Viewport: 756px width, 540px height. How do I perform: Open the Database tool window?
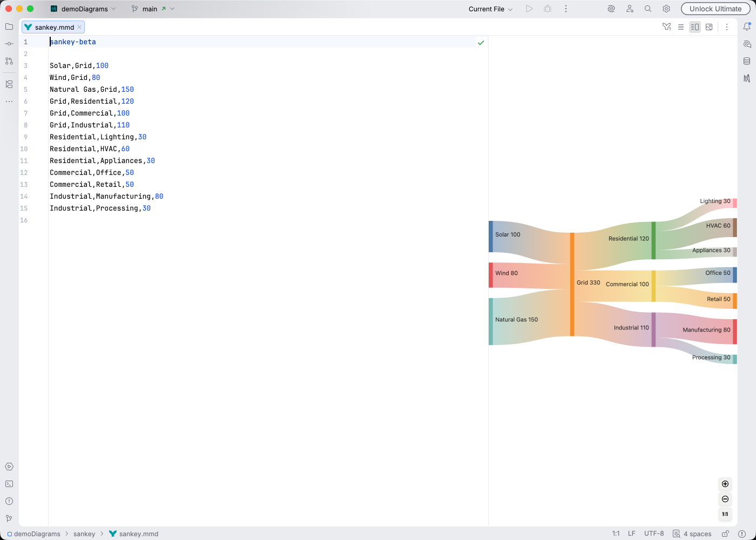coord(747,61)
